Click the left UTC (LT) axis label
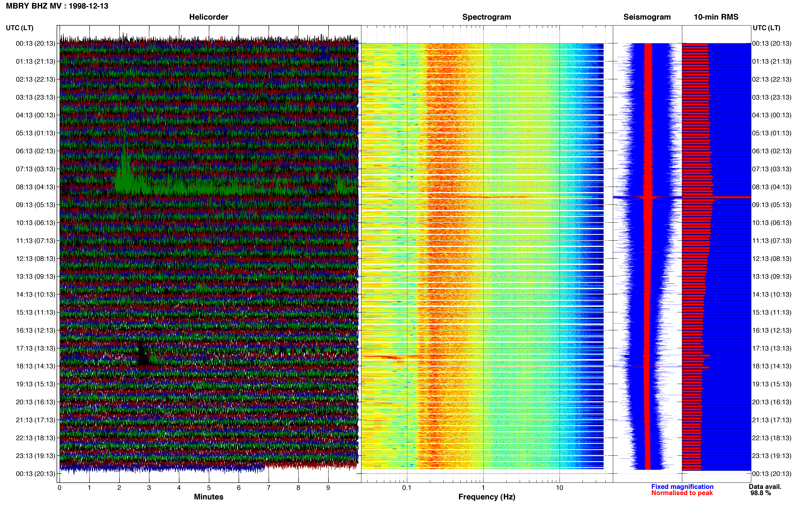 20,28
